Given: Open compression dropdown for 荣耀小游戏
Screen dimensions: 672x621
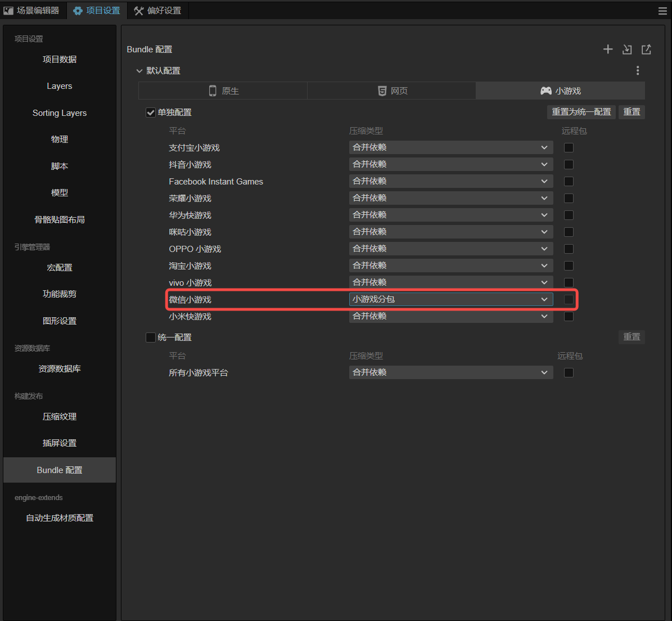Looking at the screenshot, I should 451,198.
